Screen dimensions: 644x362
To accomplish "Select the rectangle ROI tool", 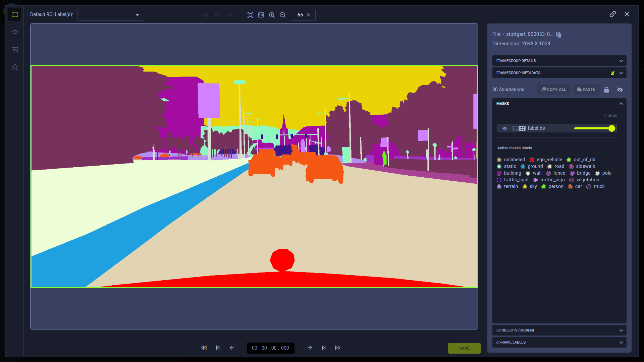I will click(15, 14).
